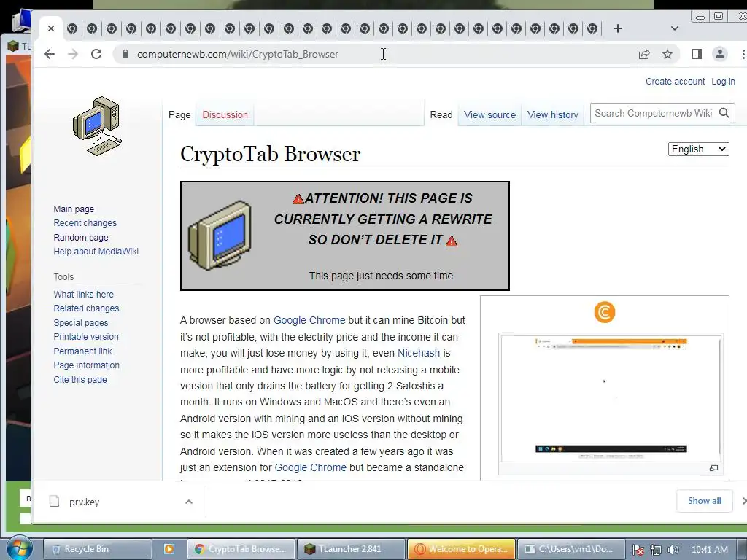The width and height of the screenshot is (747, 560).
Task: Open Page information link
Action: point(86,365)
